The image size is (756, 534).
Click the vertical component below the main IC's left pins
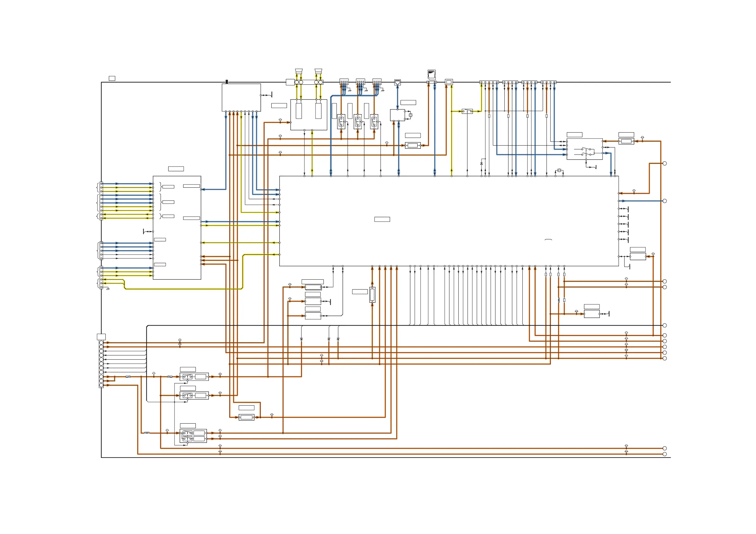pyautogui.click(x=372, y=294)
